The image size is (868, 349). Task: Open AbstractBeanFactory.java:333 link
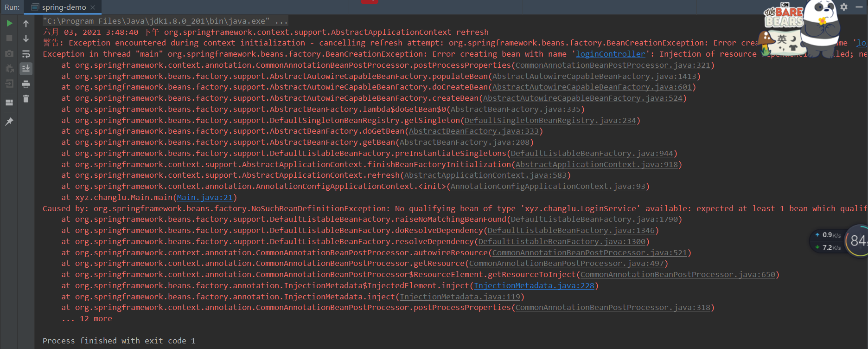tap(473, 131)
